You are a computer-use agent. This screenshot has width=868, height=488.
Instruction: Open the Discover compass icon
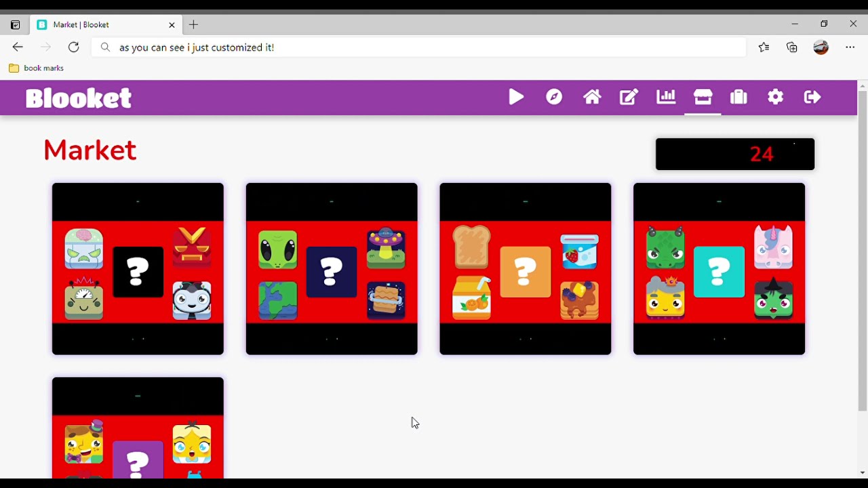(554, 97)
